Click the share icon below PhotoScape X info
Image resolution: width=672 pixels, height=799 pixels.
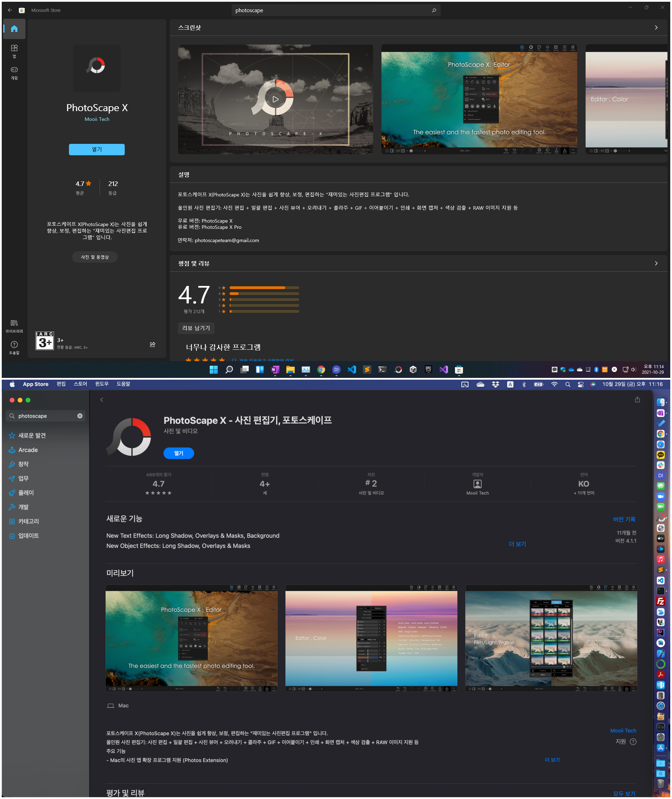152,344
